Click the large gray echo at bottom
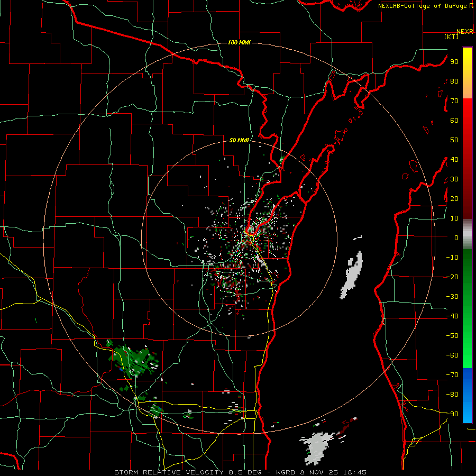This screenshot has width=476, height=476. pyautogui.click(x=317, y=448)
